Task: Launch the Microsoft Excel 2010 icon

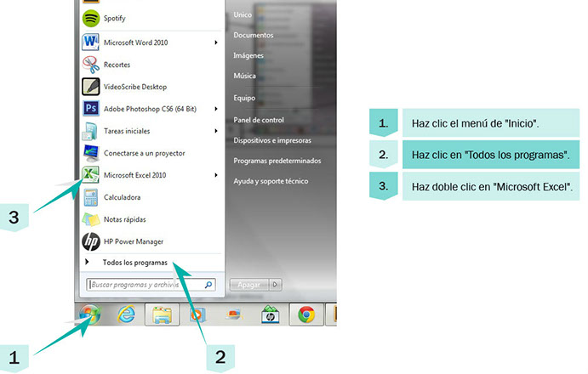Action: (x=91, y=175)
